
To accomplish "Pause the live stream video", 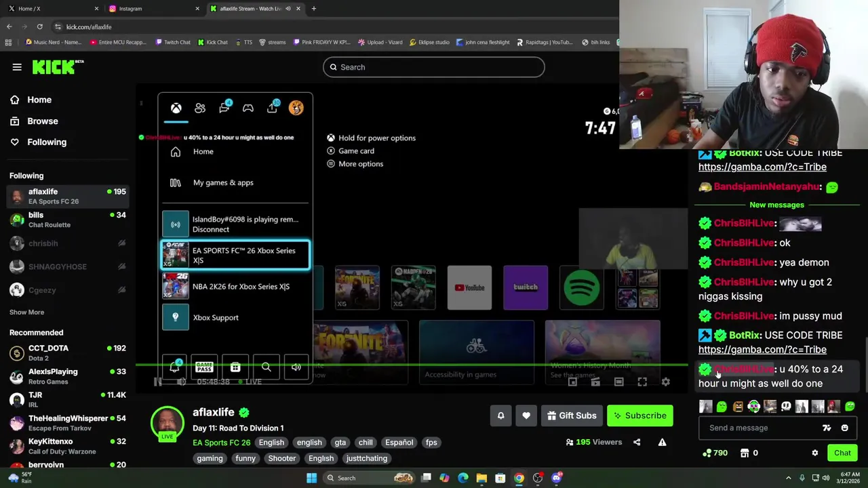I will pyautogui.click(x=158, y=382).
